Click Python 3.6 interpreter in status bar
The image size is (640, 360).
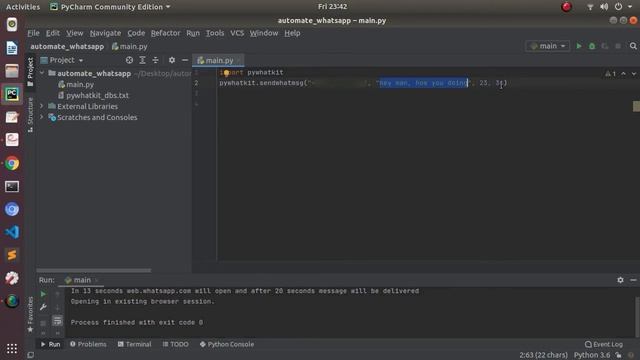click(592, 355)
